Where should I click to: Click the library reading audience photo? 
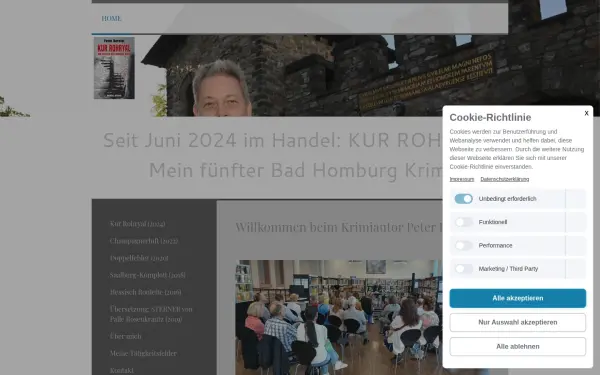(339, 317)
